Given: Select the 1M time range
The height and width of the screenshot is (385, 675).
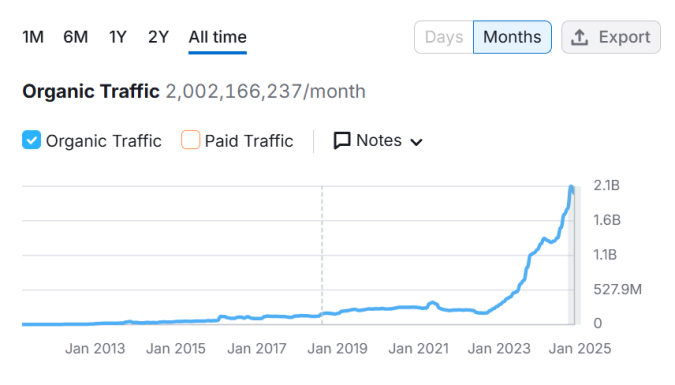Looking at the screenshot, I should click(33, 37).
